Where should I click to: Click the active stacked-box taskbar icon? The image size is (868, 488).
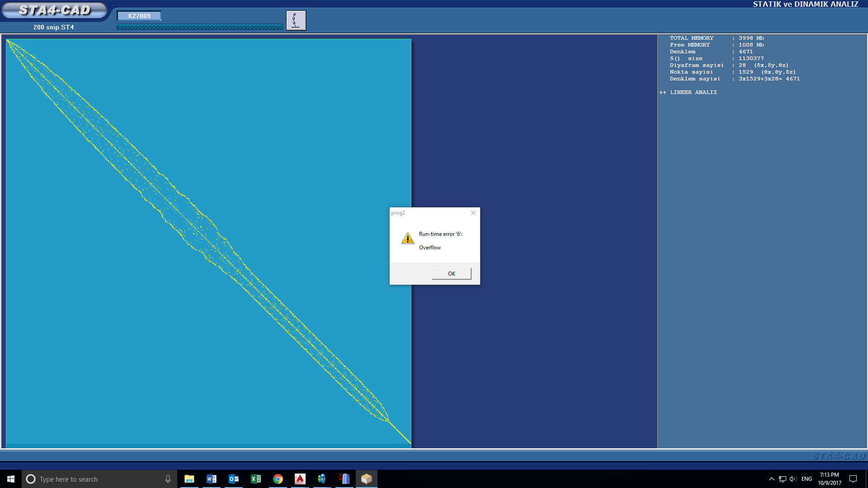coord(367,479)
